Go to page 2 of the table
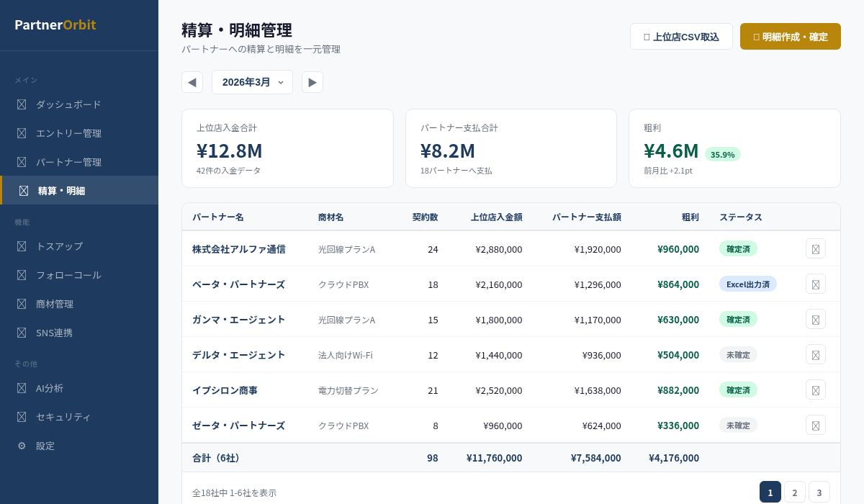 tap(795, 492)
